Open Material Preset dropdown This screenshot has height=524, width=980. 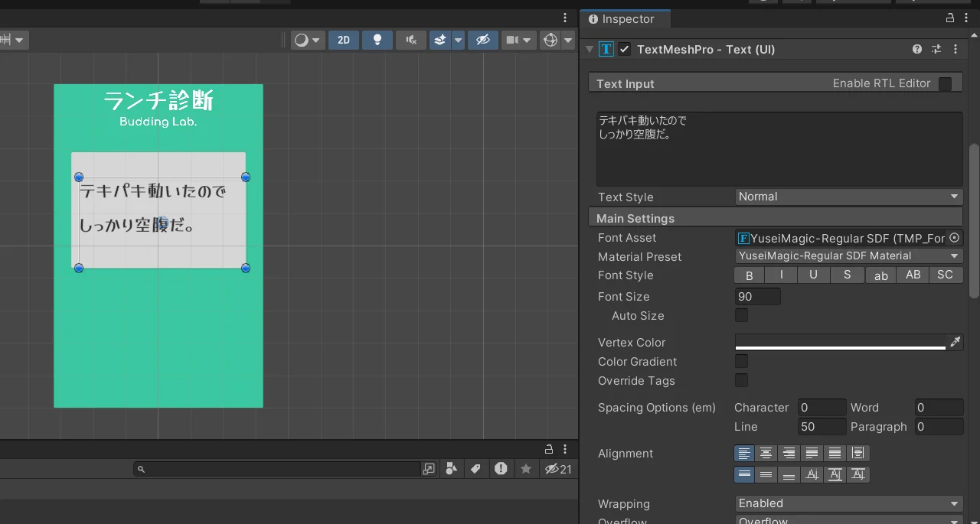(x=849, y=256)
